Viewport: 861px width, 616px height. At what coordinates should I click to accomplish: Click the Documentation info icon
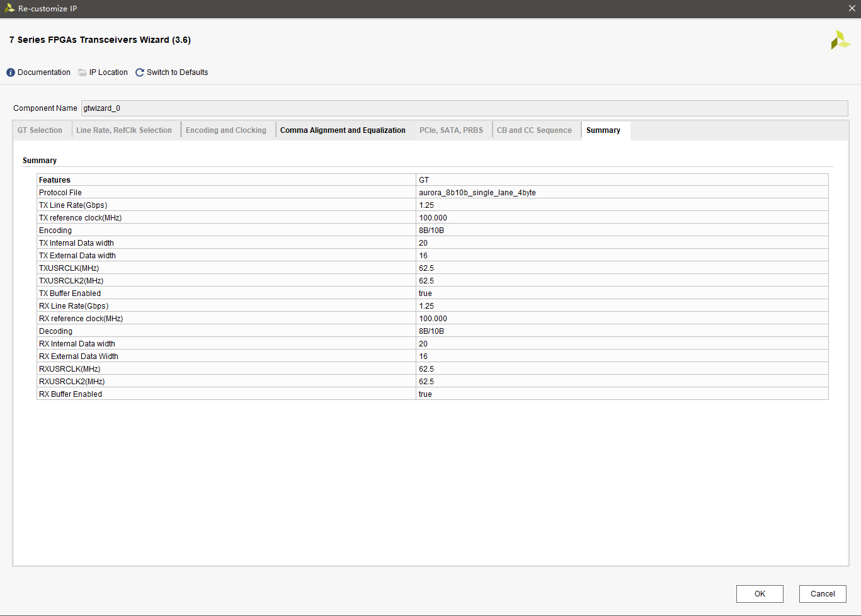pyautogui.click(x=11, y=72)
